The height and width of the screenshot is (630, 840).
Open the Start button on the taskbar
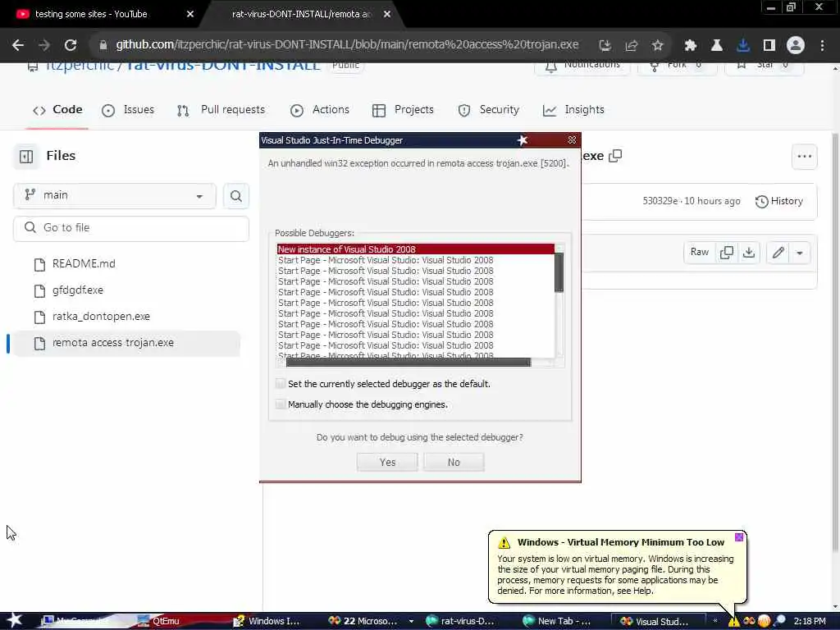click(15, 621)
